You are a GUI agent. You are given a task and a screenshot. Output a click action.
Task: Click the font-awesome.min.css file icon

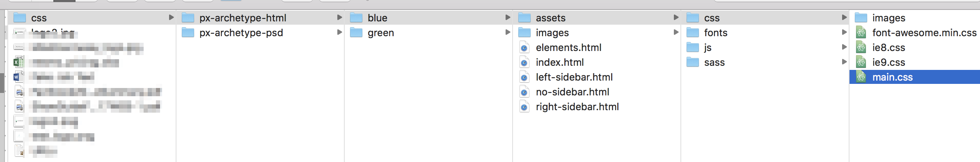click(x=861, y=32)
